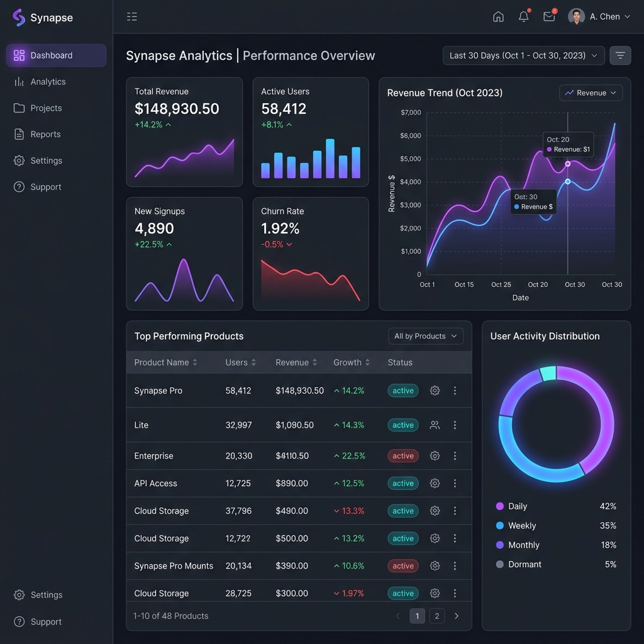
Task: Open settings gear for API Access row
Action: click(435, 484)
